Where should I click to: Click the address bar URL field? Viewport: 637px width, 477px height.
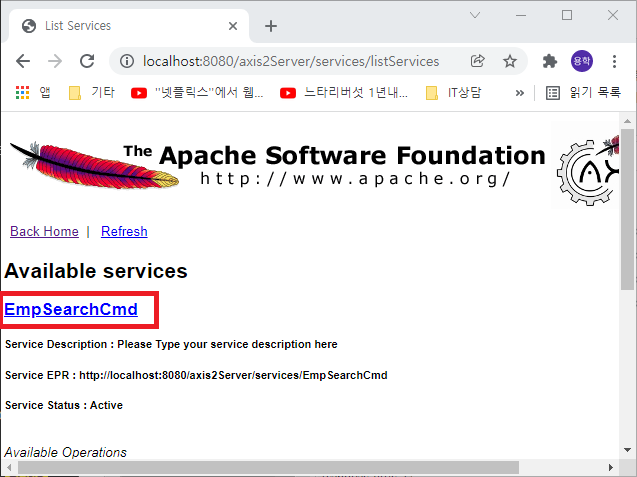(x=291, y=61)
